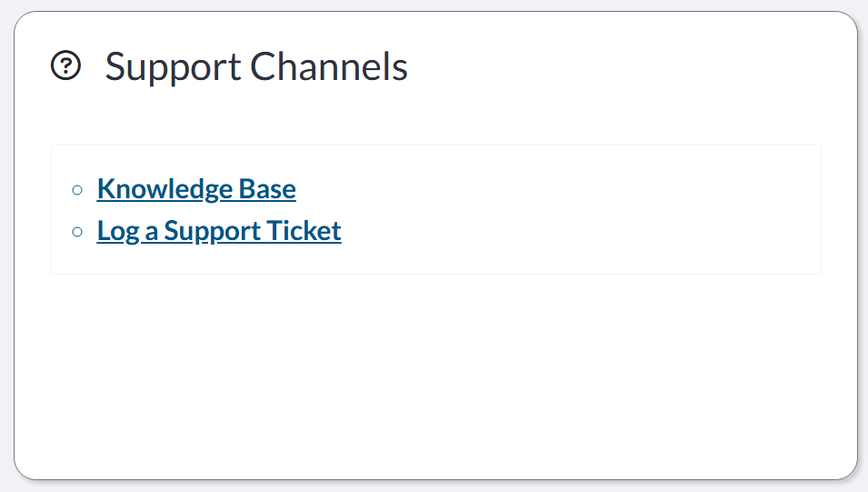Click the word Knowledge in the first link

pos(165,189)
